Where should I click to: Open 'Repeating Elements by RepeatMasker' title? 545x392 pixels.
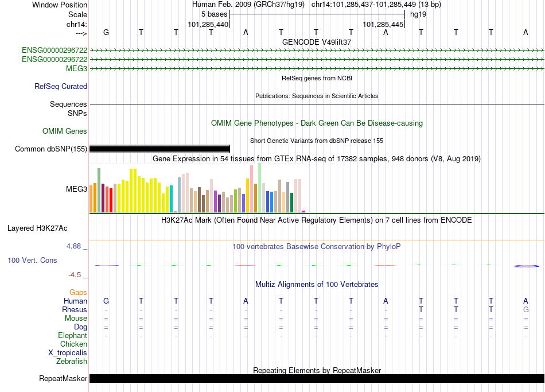[x=317, y=370]
